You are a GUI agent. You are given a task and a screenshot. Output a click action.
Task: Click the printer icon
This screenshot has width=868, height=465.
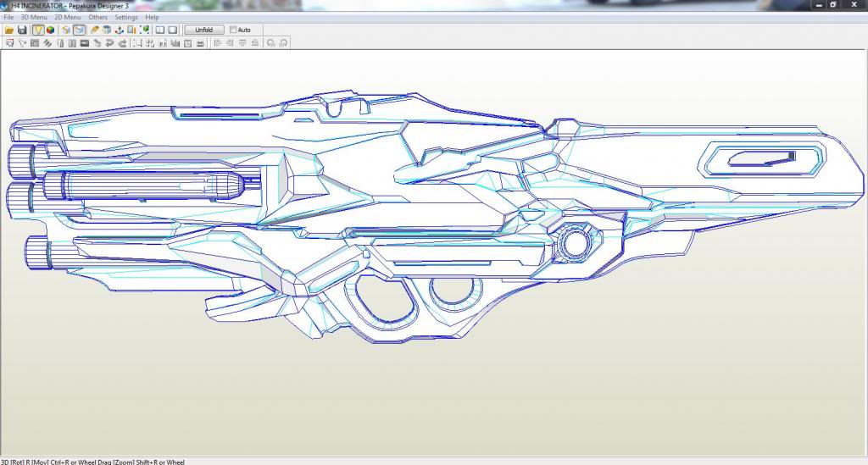tap(200, 43)
